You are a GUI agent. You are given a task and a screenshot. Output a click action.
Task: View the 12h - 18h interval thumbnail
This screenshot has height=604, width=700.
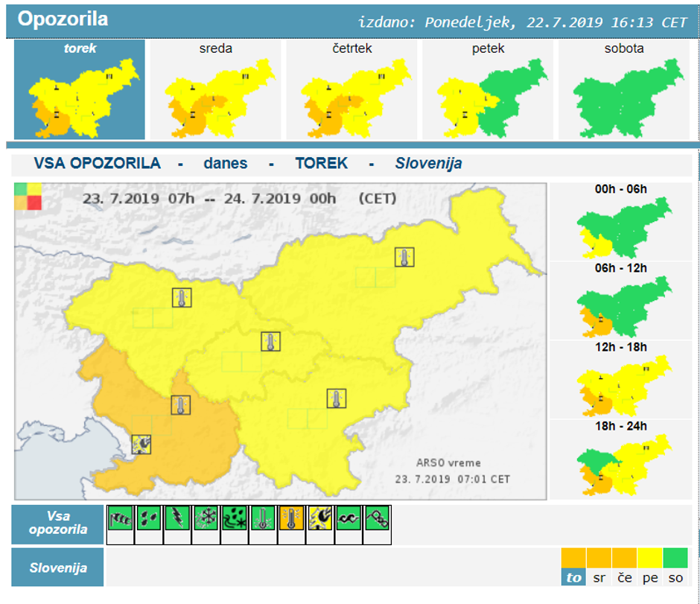click(x=620, y=379)
